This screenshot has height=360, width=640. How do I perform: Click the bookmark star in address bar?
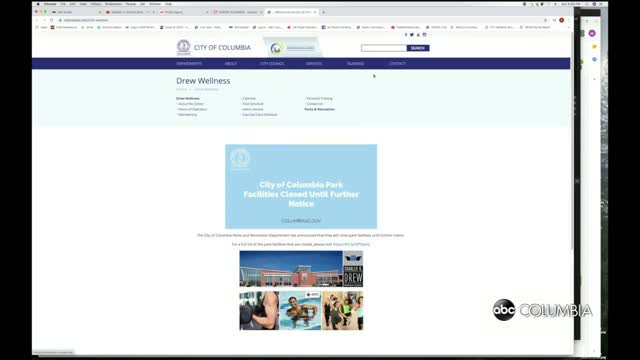545,20
